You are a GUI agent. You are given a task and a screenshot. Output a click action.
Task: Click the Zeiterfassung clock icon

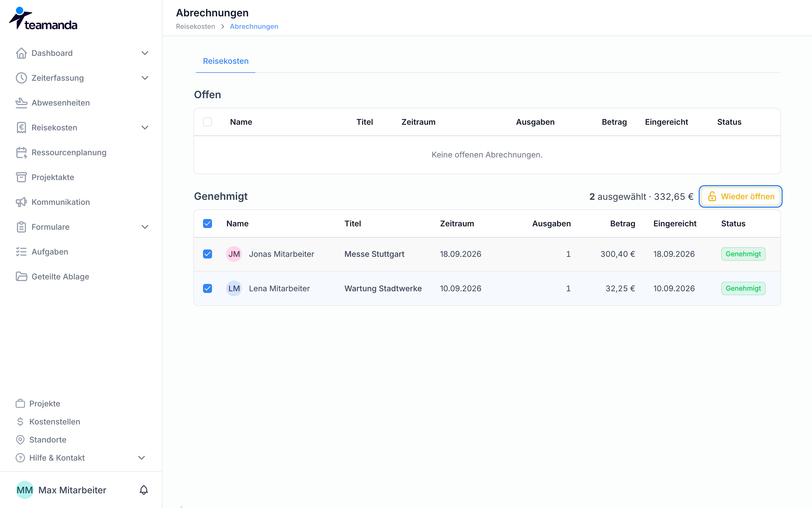click(21, 78)
